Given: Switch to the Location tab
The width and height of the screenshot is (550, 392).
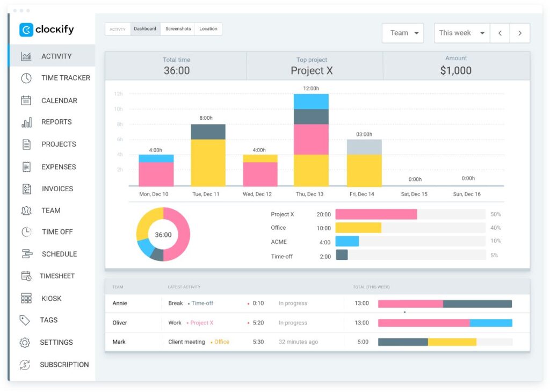Looking at the screenshot, I should tap(208, 29).
